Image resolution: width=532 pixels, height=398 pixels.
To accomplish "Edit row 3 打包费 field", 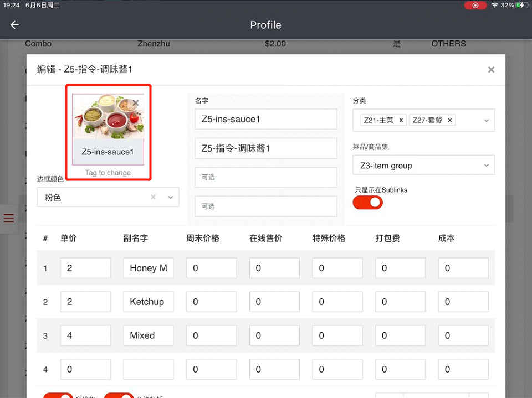I will pyautogui.click(x=400, y=335).
